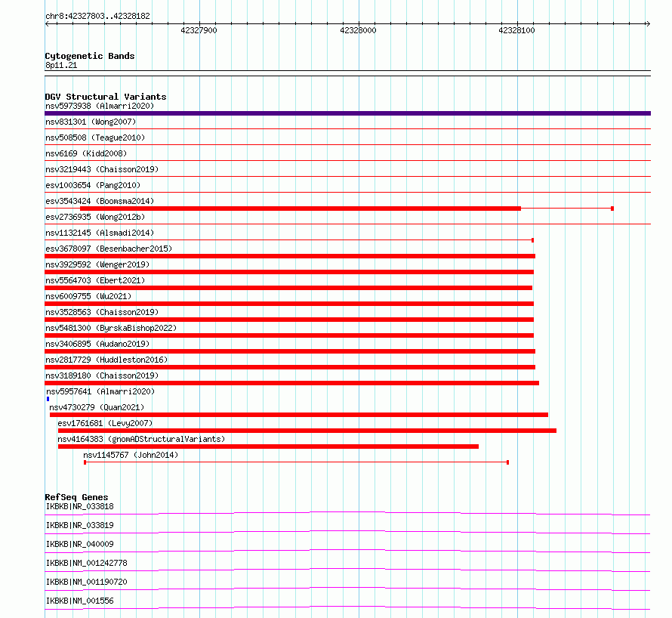Click the 42327900 ruler position label
This screenshot has width=672, height=618.
click(x=199, y=30)
